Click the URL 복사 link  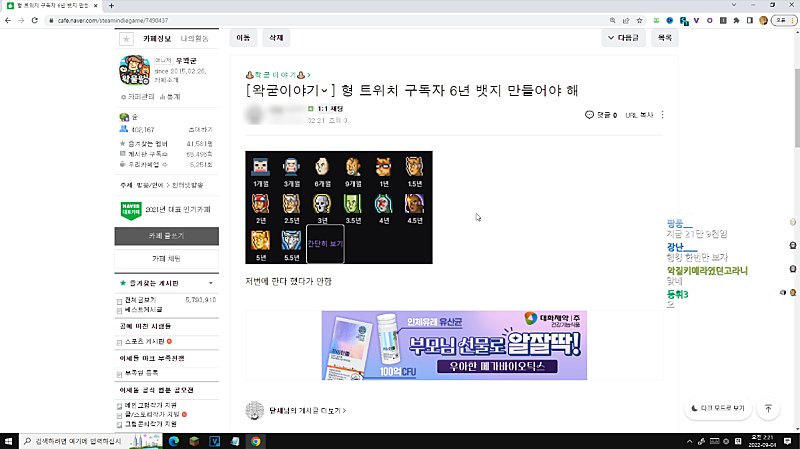(639, 115)
